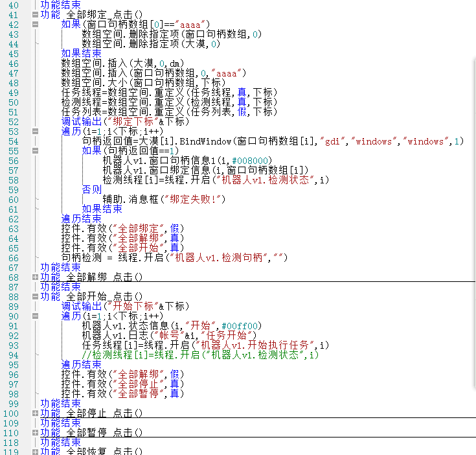Viewport: 476px width, 455px height.
Task: Click 调试输出 keyword in line 52
Action: pyautogui.click(x=82, y=122)
